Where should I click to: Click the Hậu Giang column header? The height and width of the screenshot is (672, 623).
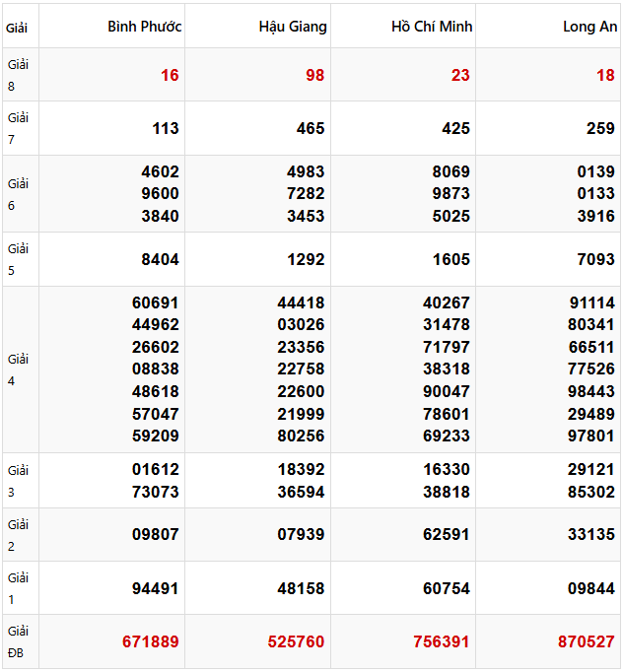coord(293,27)
